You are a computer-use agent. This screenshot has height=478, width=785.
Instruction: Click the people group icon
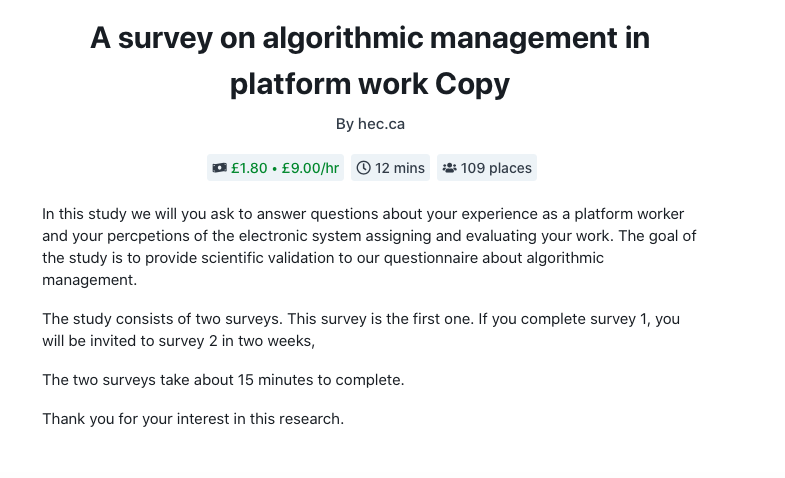(x=450, y=168)
